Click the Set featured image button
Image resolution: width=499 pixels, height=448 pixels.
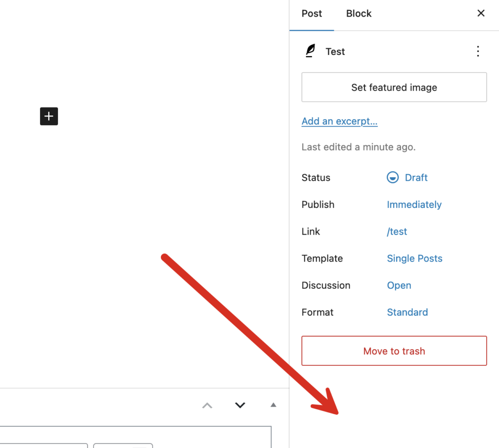click(x=394, y=87)
